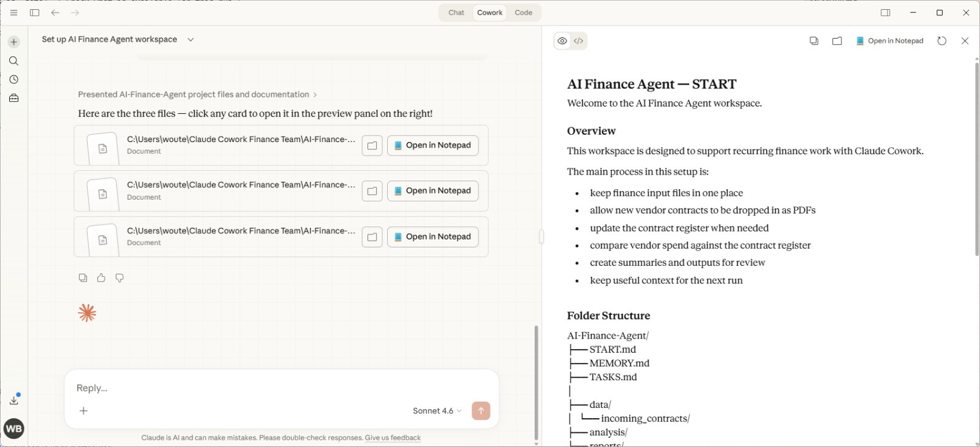This screenshot has height=447, width=980.
Task: Click the conversation title 'Set up AI Finance Agent workspace'
Action: click(x=110, y=39)
